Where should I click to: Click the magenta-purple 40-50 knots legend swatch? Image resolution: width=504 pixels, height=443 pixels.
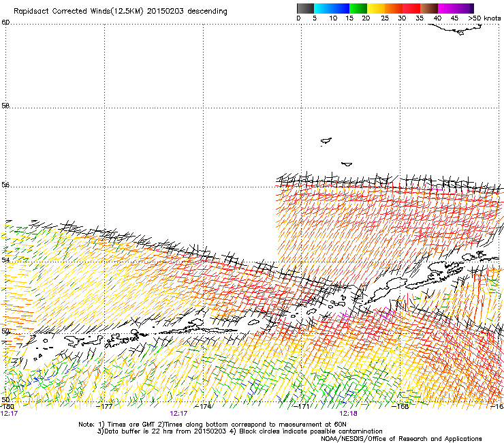coord(456,8)
